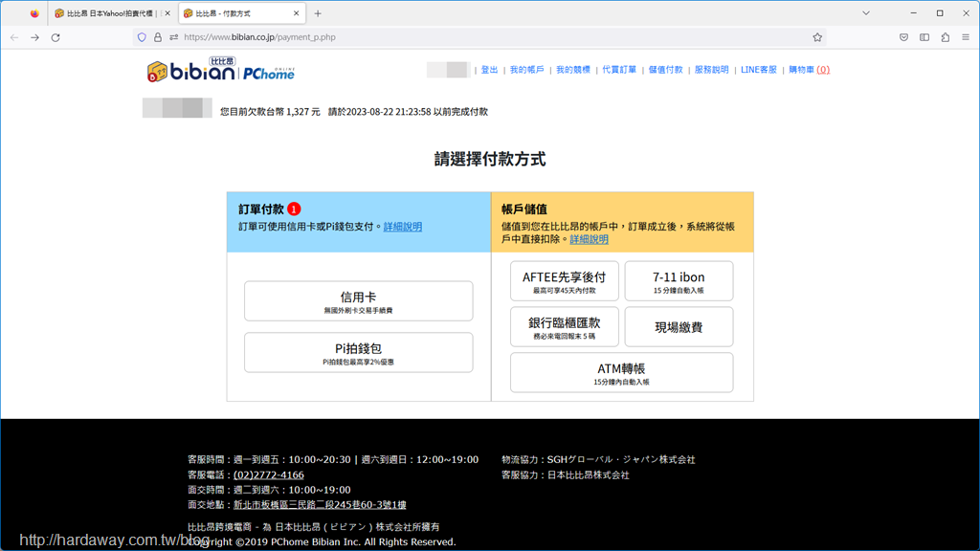
Task: Open 詳細說明 link under 帳戶儲值
Action: pos(589,239)
